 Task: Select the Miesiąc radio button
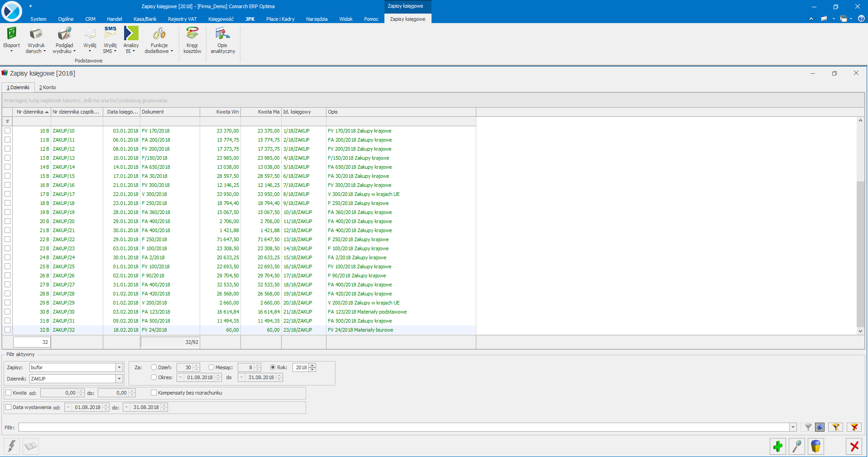coord(211,367)
